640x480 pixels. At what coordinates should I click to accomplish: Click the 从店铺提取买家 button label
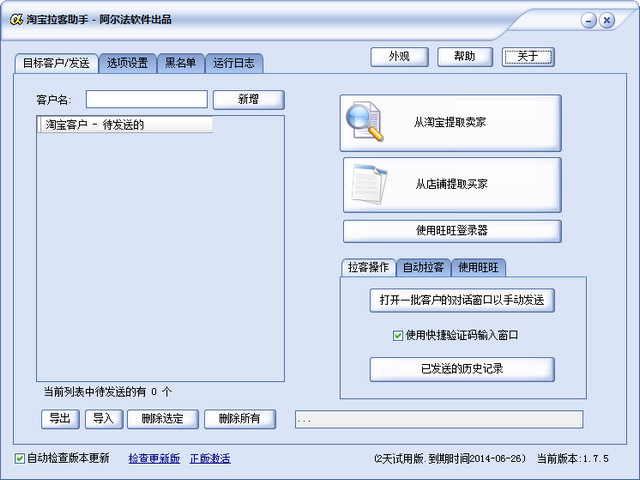click(451, 184)
